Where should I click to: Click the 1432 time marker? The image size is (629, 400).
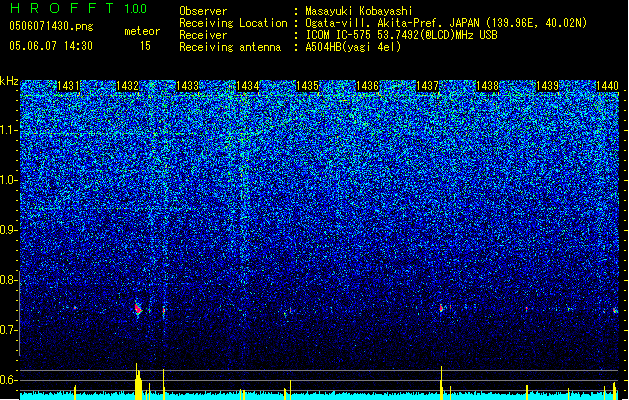pos(127,86)
